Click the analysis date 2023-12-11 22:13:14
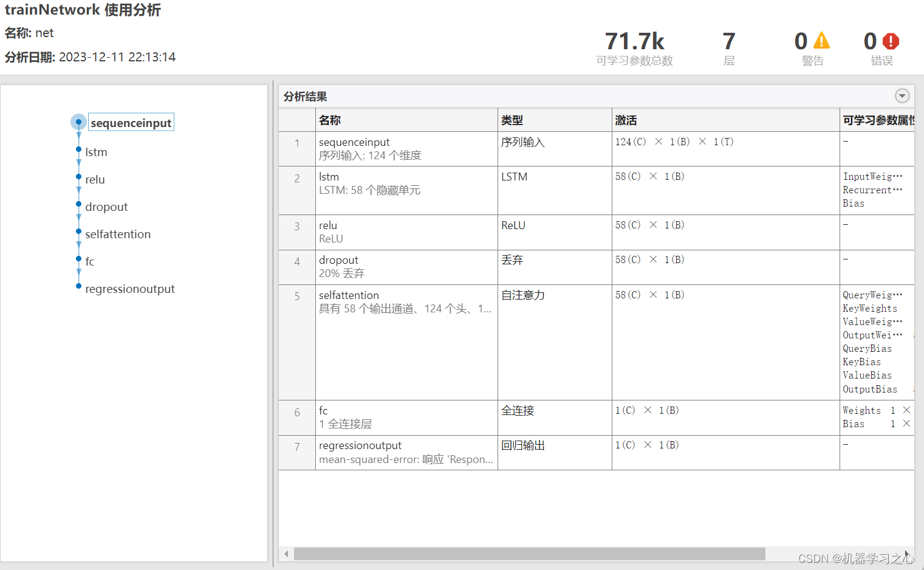This screenshot has width=924, height=570. 117,57
